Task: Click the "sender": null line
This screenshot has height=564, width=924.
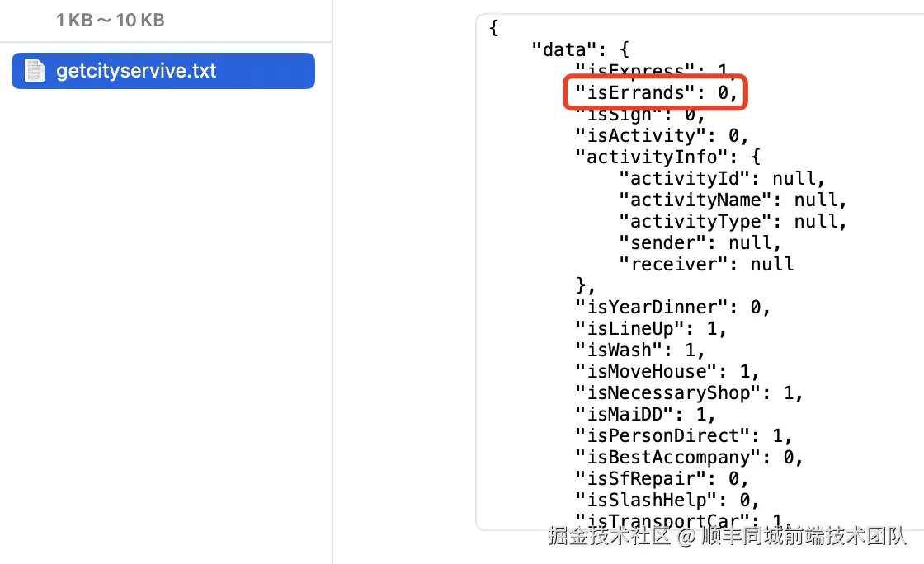Action: tap(700, 242)
